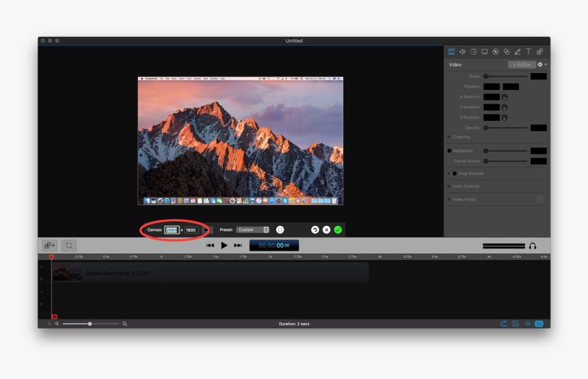Select the Screen Recording 11/22/17 clip

(210, 272)
